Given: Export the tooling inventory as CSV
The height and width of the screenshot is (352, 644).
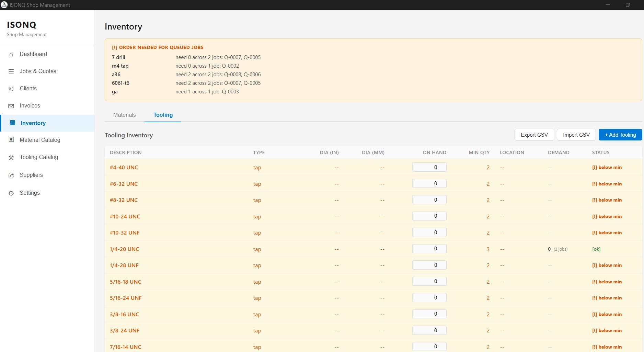Looking at the screenshot, I should (534, 135).
